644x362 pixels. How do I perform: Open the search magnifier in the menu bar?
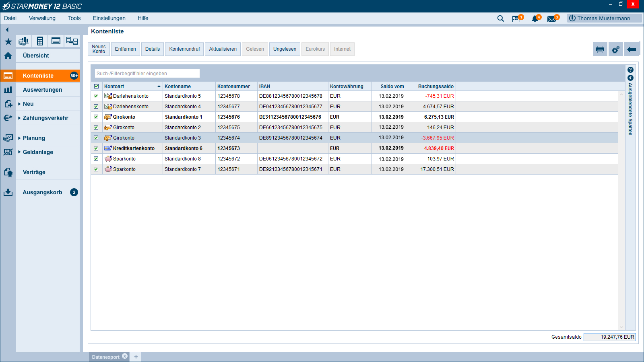pyautogui.click(x=501, y=19)
